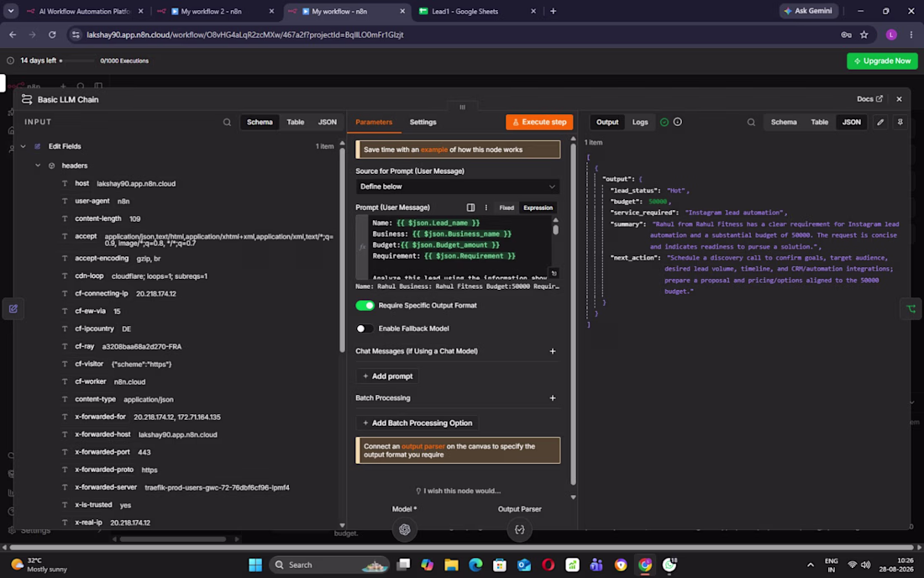Switch to My workflow 2 browser tab
924x578 pixels.
click(x=215, y=11)
